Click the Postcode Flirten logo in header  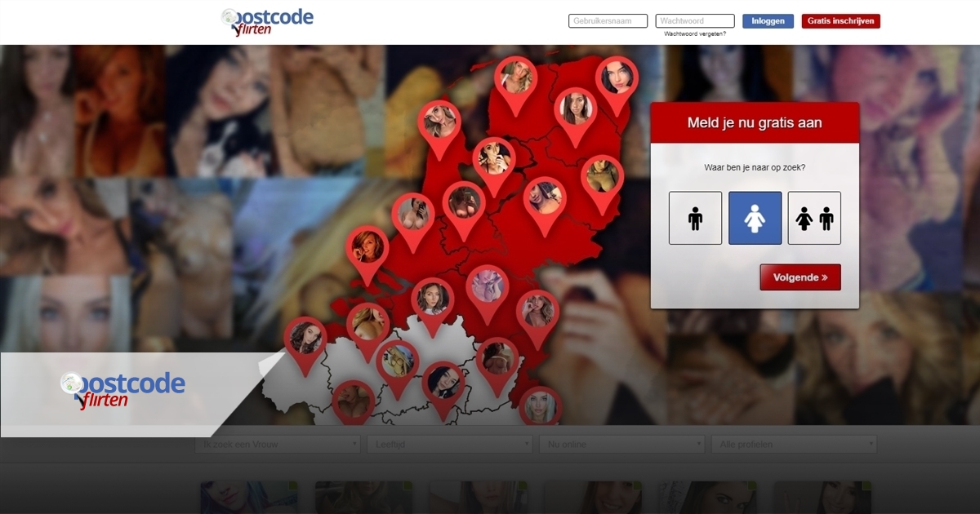pos(267,22)
